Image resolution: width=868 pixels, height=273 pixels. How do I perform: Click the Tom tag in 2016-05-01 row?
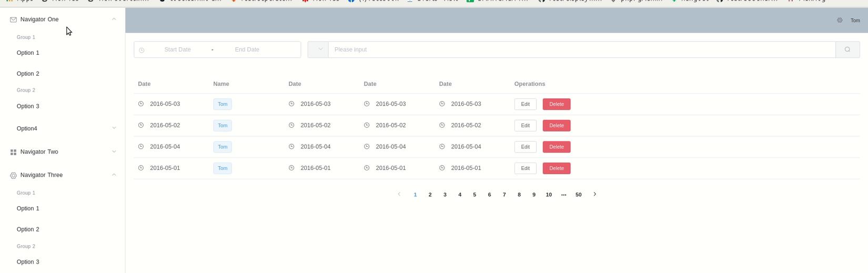pyautogui.click(x=223, y=168)
